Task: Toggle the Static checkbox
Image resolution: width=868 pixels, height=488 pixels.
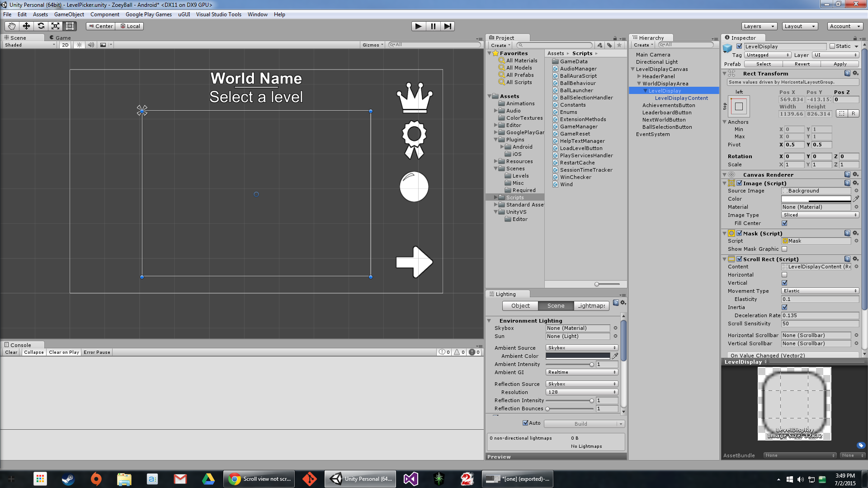Action: 832,46
